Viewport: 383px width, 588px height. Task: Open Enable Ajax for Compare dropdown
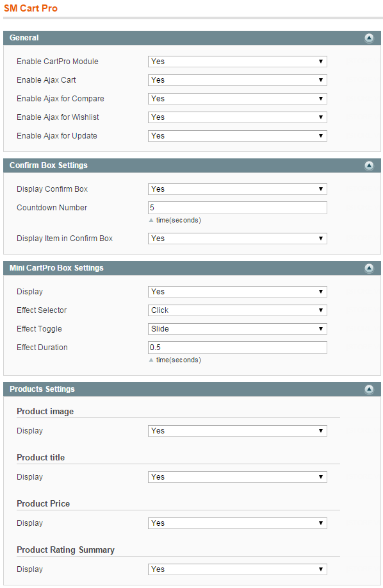coord(238,99)
